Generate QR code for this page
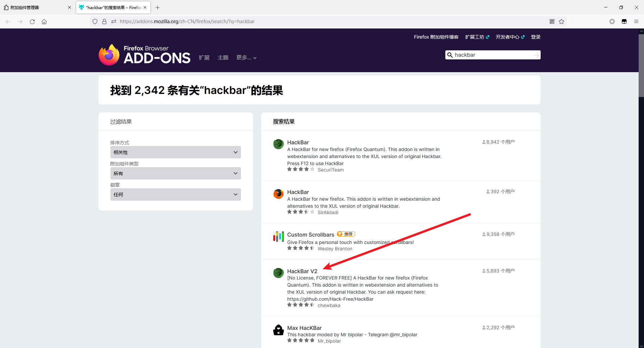The height and width of the screenshot is (348, 644). (x=552, y=21)
